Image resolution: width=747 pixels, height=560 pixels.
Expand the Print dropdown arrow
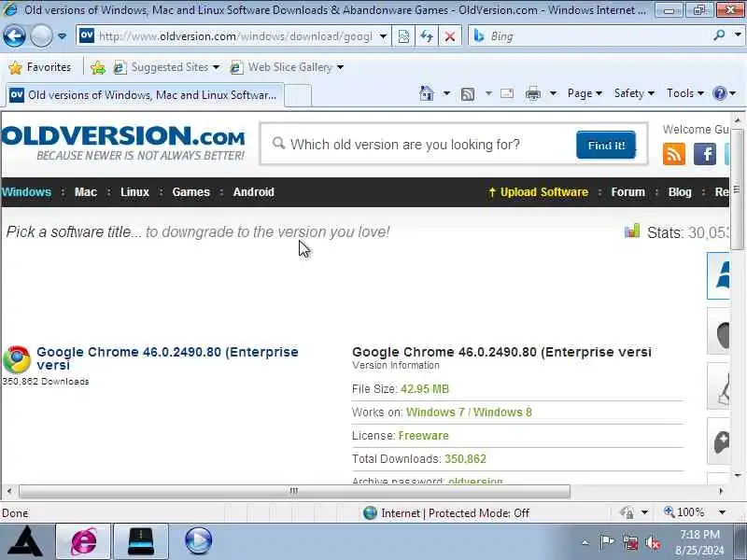tap(553, 93)
